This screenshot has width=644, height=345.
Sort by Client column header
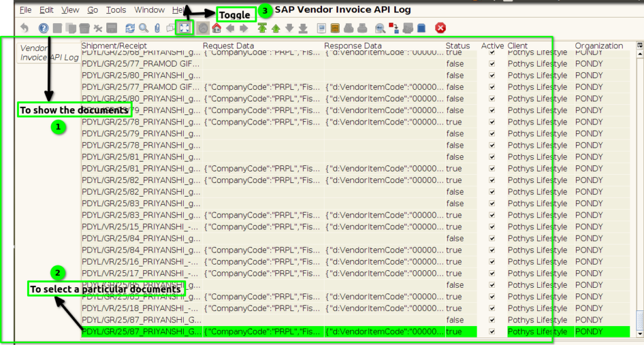[540, 45]
